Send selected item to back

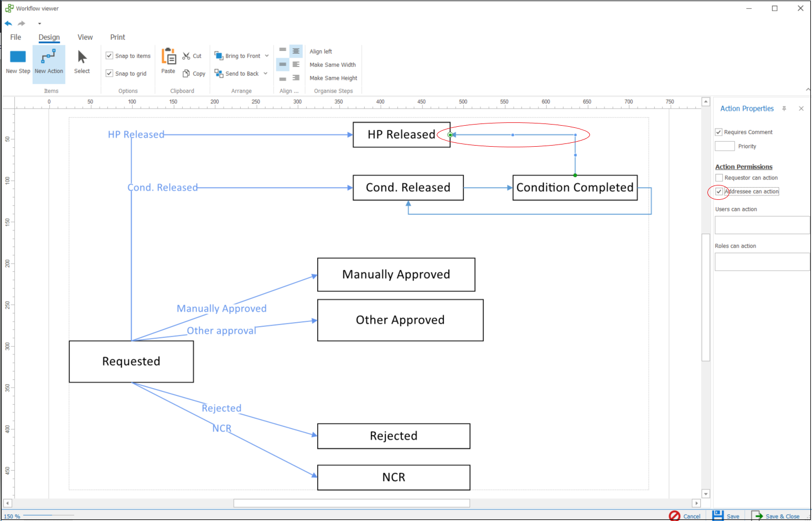pyautogui.click(x=236, y=74)
